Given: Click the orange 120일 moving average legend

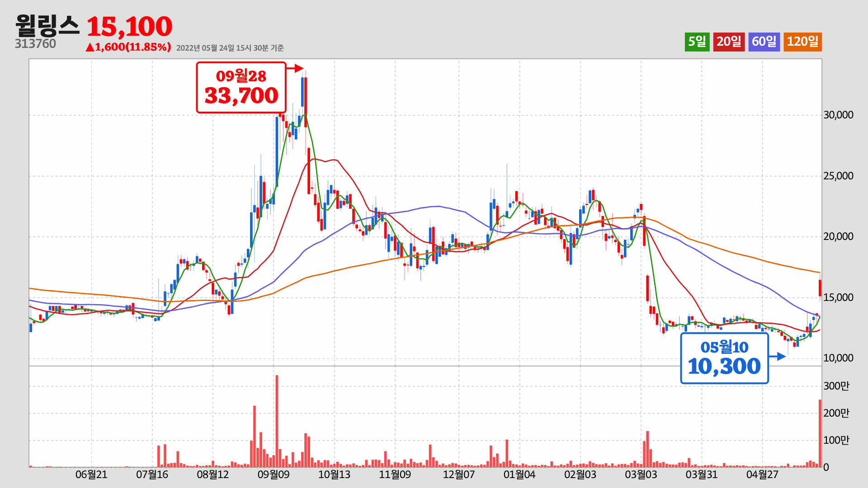Looking at the screenshot, I should tap(802, 42).
